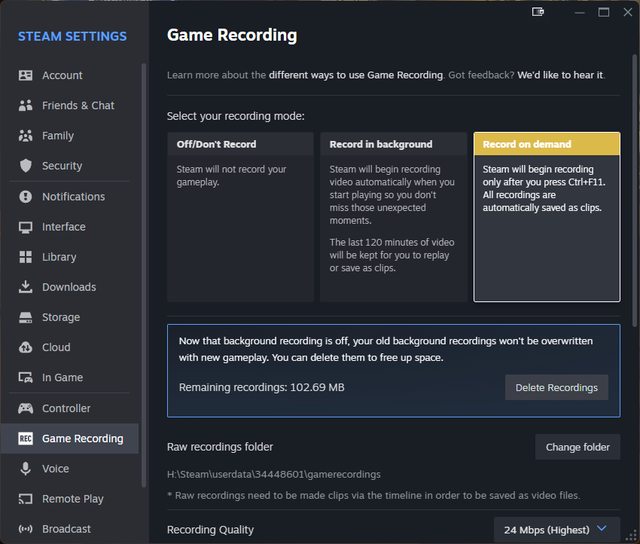
Task: Choose the Record in background mode
Action: (393, 217)
